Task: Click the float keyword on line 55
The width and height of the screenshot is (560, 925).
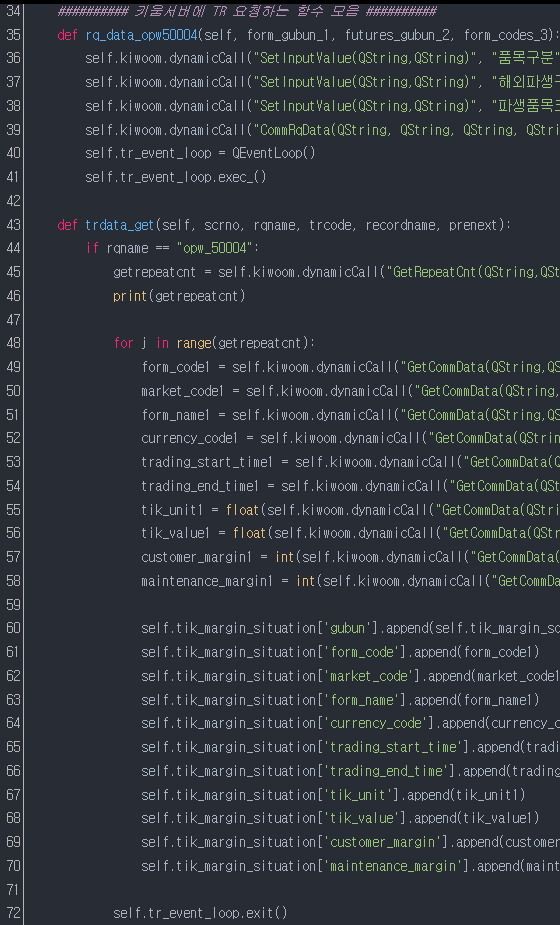Action: coord(242,510)
